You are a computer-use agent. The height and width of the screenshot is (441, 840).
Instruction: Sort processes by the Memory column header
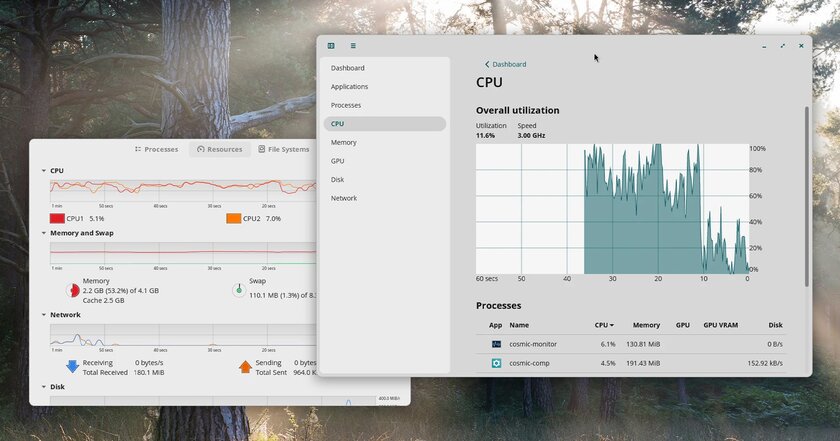click(646, 325)
